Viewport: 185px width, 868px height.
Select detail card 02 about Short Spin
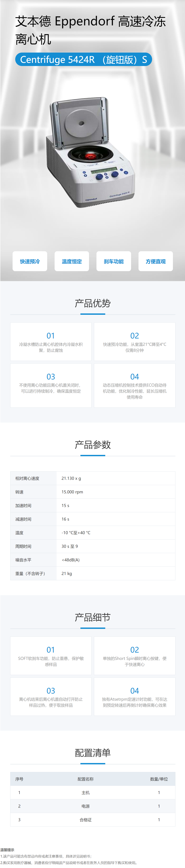135,656
